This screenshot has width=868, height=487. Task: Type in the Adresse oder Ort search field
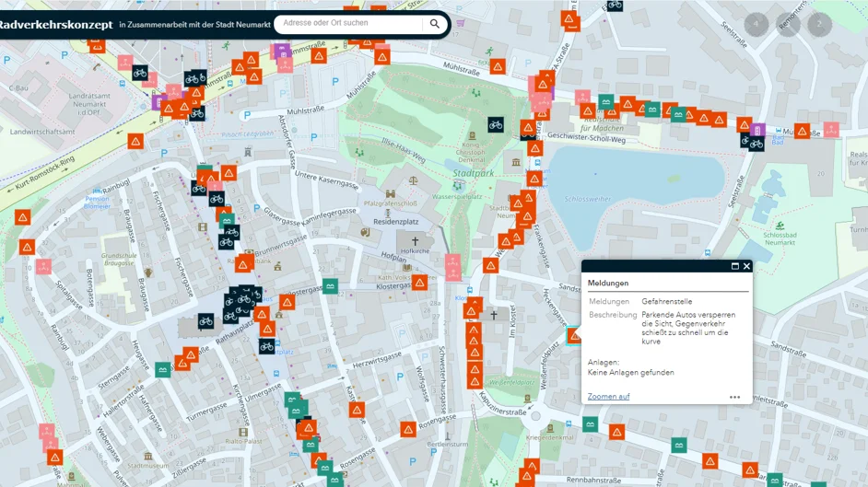point(350,24)
